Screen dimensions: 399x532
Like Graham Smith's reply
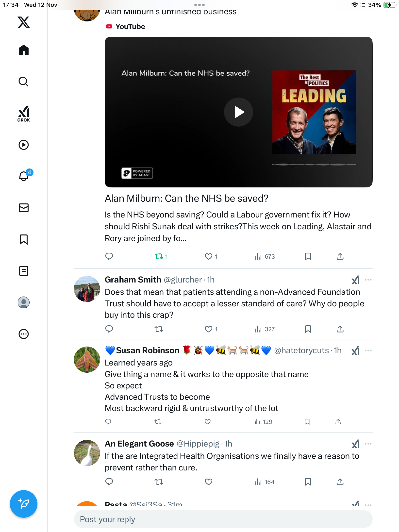tap(208, 329)
